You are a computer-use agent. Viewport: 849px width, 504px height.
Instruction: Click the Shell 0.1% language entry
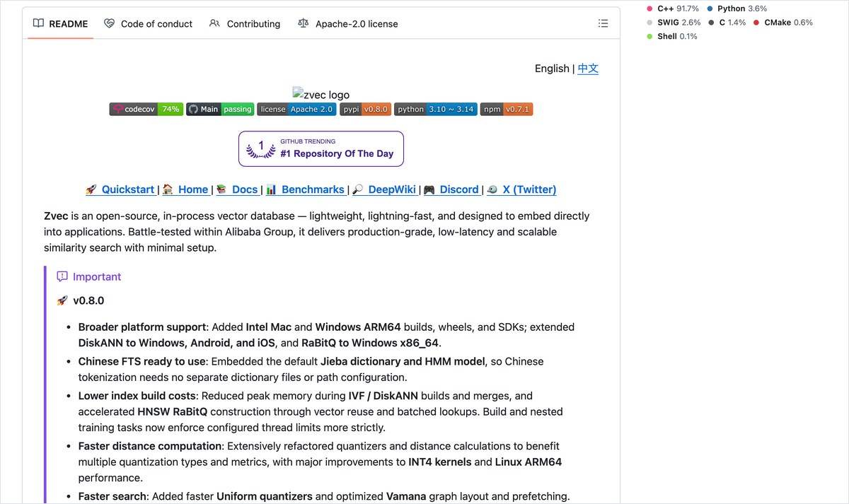click(672, 36)
